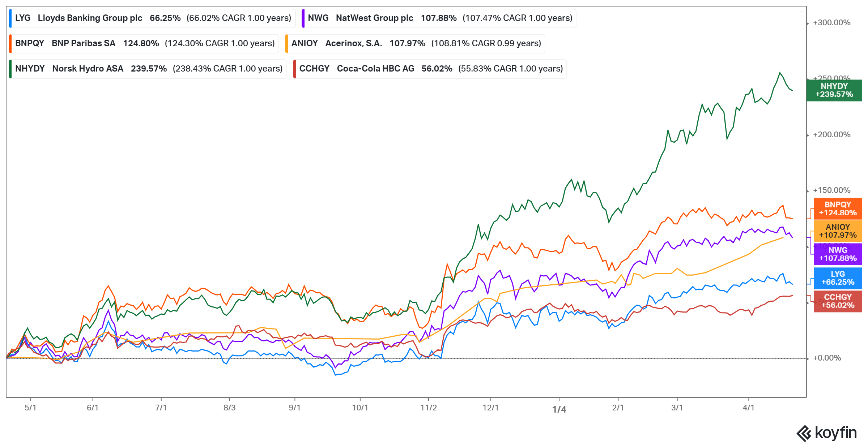Screen dimensions: 868x448
Task: Select the ANIOY +107.97% price tag
Action: [x=838, y=231]
